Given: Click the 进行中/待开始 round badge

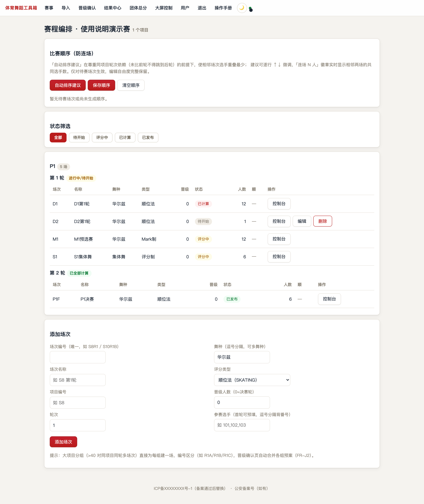Looking at the screenshot, I should [x=81, y=178].
